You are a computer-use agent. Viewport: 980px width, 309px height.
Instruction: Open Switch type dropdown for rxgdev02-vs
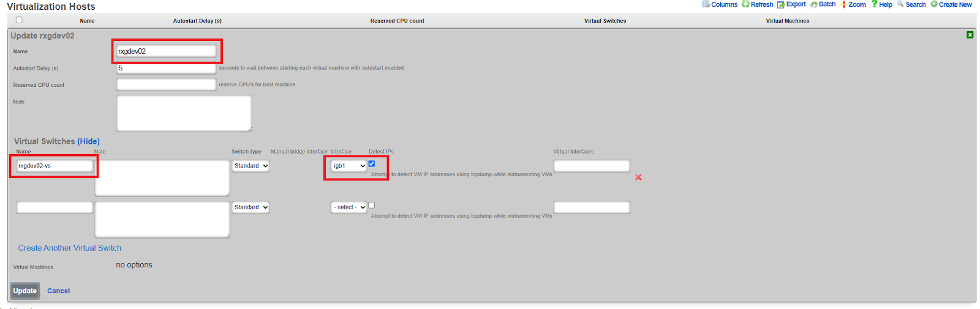pos(251,166)
